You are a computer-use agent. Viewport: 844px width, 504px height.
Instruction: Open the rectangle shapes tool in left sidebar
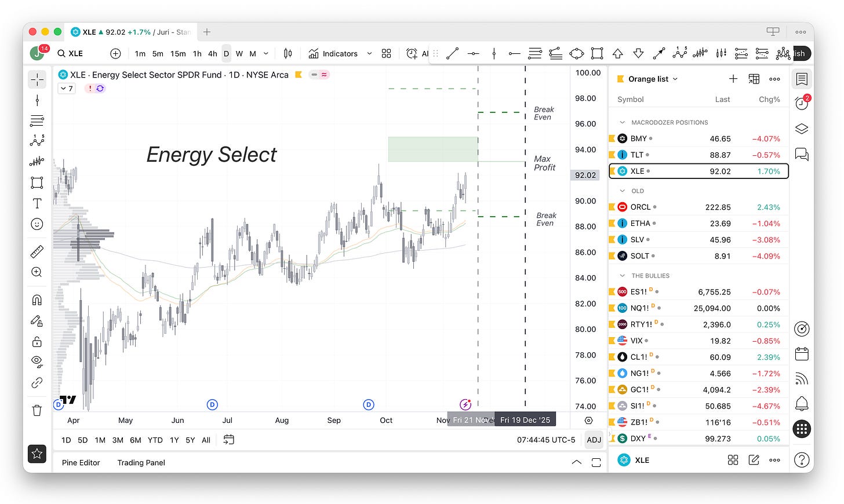[37, 182]
